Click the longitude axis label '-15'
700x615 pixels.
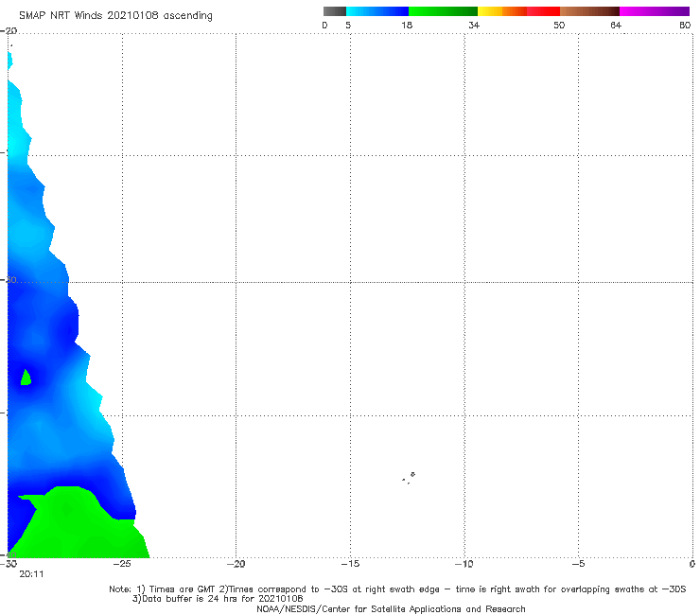click(350, 564)
